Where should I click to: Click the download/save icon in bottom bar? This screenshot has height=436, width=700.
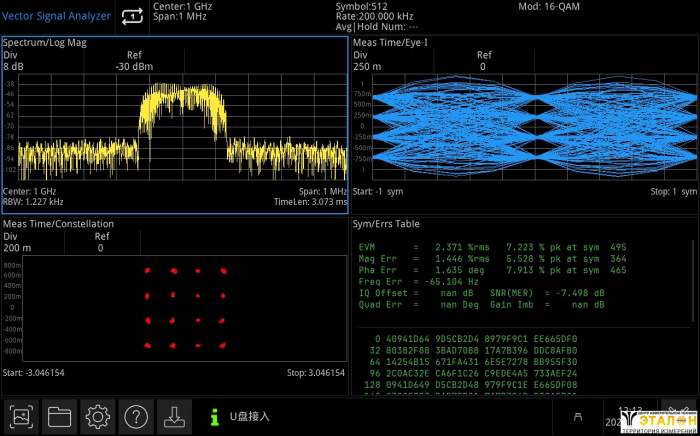pyautogui.click(x=173, y=415)
